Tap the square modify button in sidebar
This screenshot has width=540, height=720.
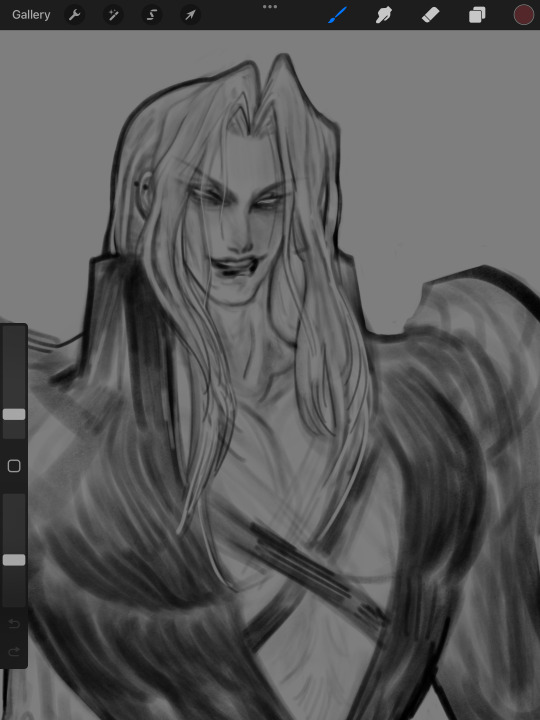[x=14, y=466]
